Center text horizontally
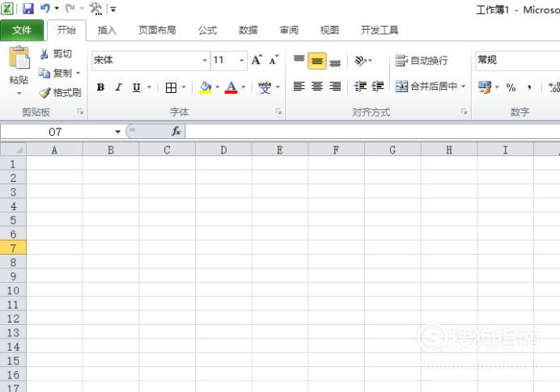 click(x=316, y=86)
